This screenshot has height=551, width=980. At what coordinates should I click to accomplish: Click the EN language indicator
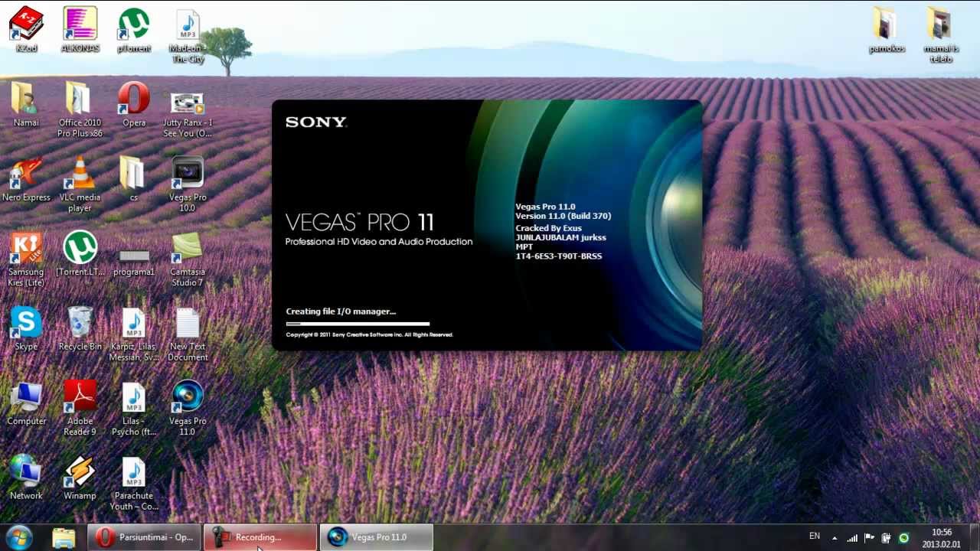[x=815, y=536]
